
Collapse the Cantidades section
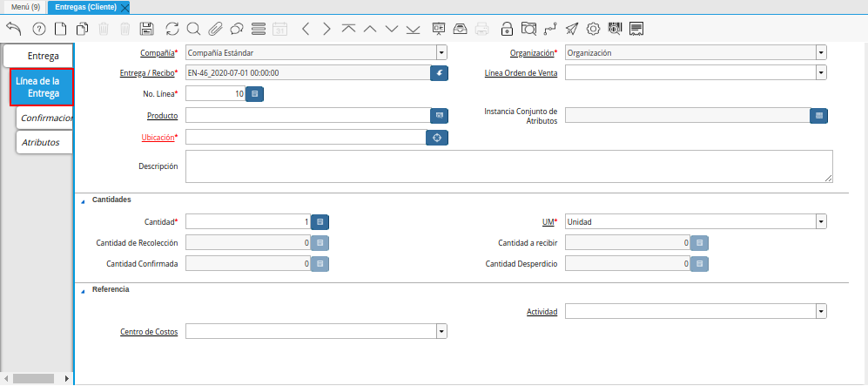tap(84, 200)
